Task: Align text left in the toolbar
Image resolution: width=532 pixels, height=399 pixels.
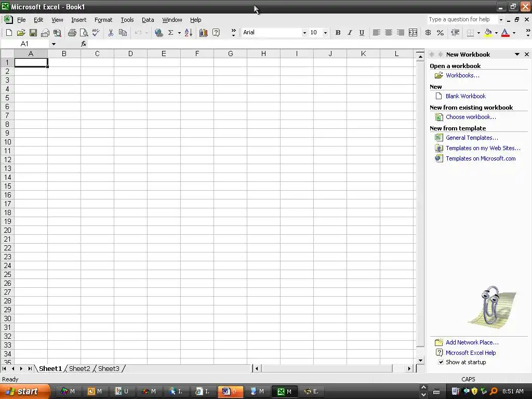Action: click(x=376, y=33)
